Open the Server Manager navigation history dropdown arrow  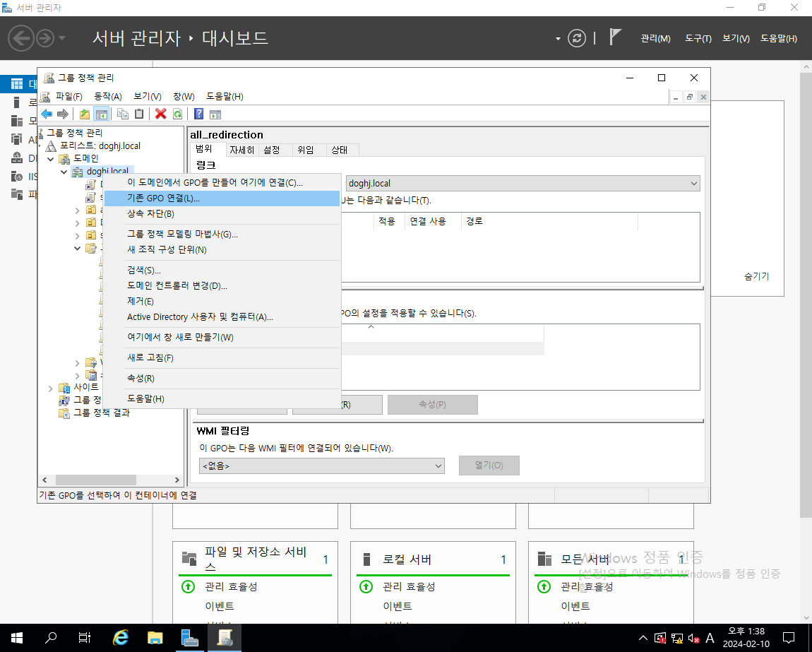coord(62,38)
